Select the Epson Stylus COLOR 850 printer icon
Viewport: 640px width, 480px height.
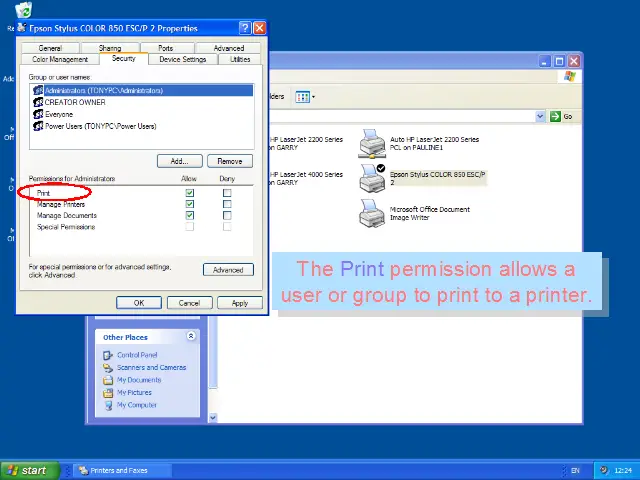(372, 178)
